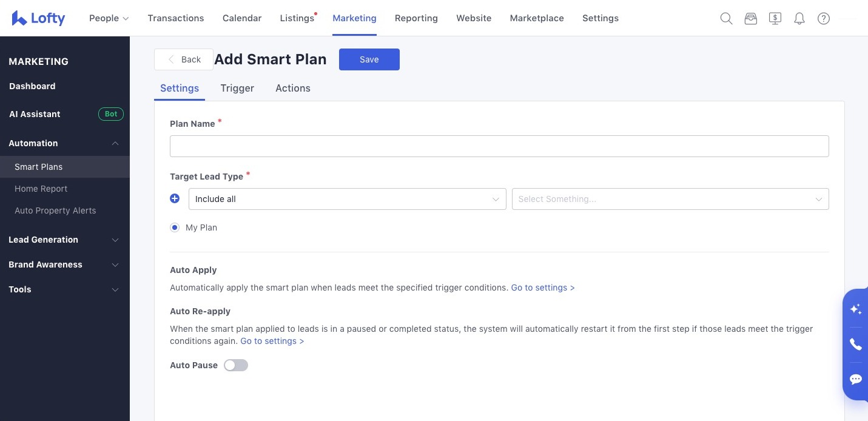Toggle the Auto Pause switch

click(x=236, y=365)
